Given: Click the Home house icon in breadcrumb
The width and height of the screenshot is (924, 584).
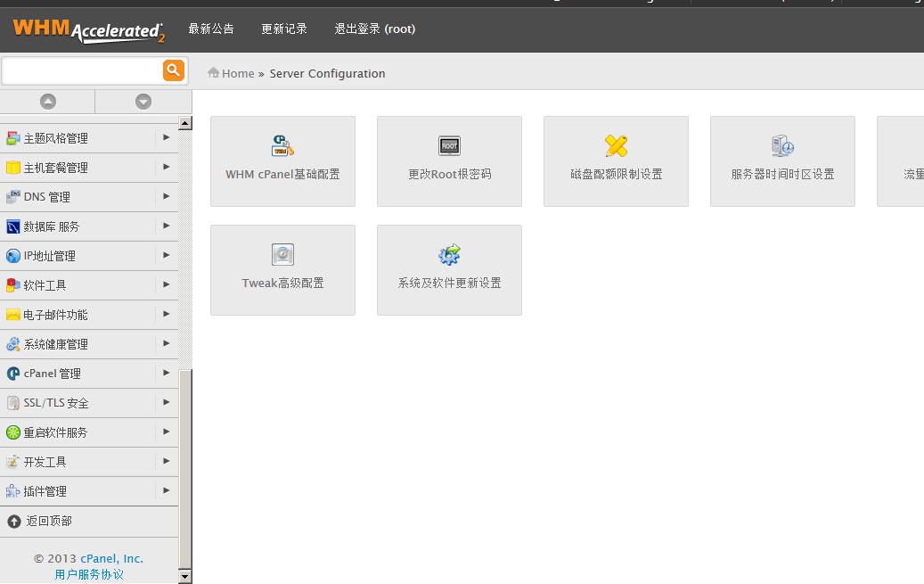Looking at the screenshot, I should click(x=213, y=72).
